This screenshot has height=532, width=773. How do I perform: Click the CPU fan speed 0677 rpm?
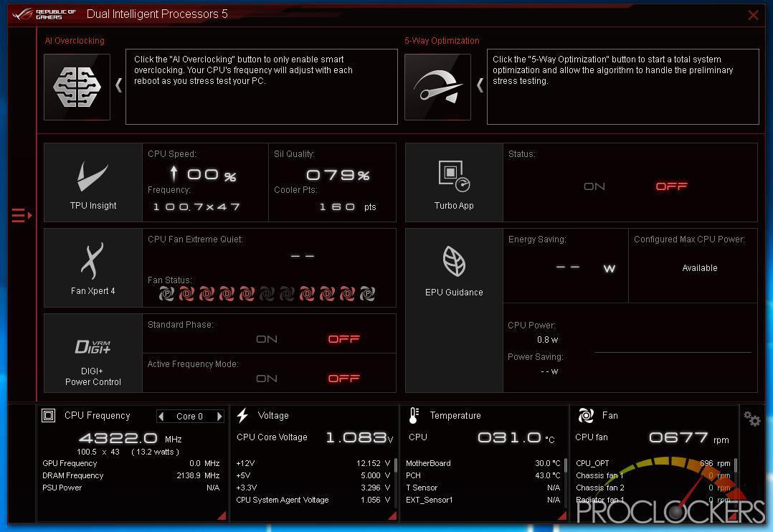(x=689, y=438)
